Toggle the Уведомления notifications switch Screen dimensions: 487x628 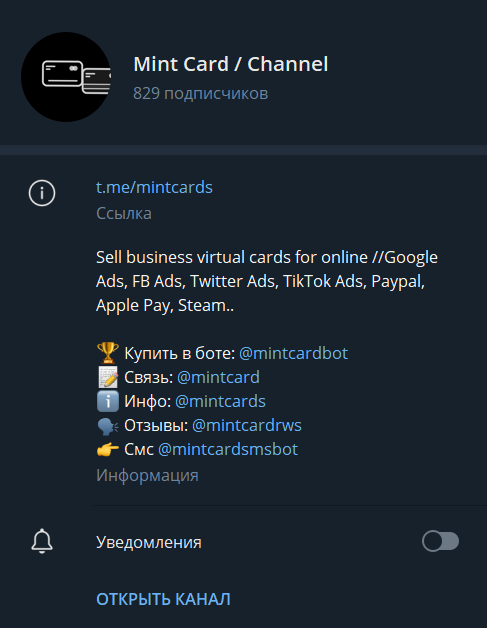point(440,541)
